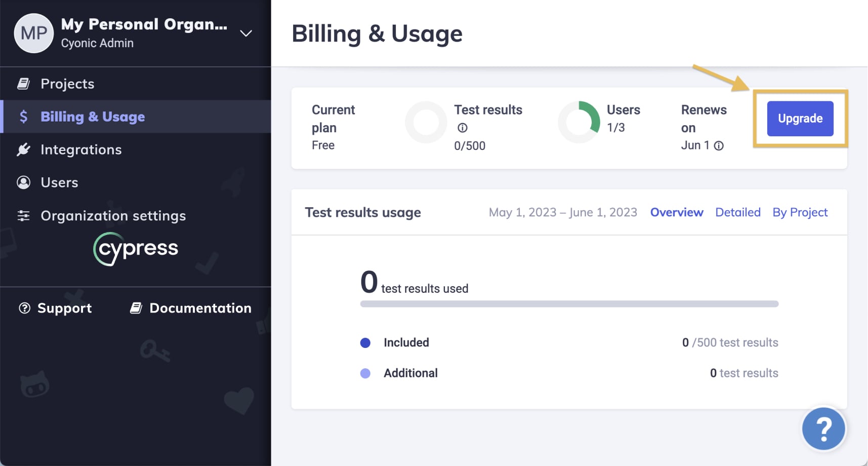
Task: Open the My Personal Organization dropdown
Action: point(144,24)
